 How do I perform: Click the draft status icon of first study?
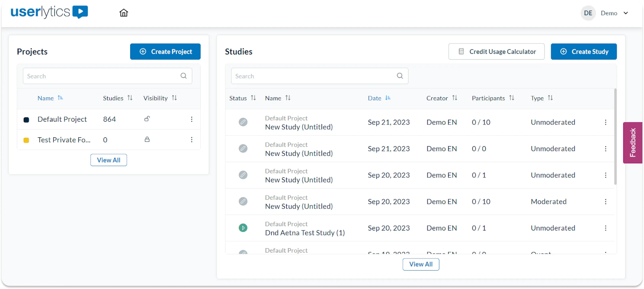pyautogui.click(x=243, y=122)
